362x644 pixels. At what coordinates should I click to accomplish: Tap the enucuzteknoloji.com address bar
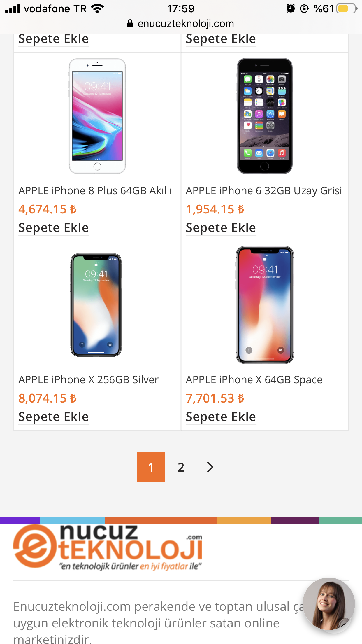click(185, 24)
